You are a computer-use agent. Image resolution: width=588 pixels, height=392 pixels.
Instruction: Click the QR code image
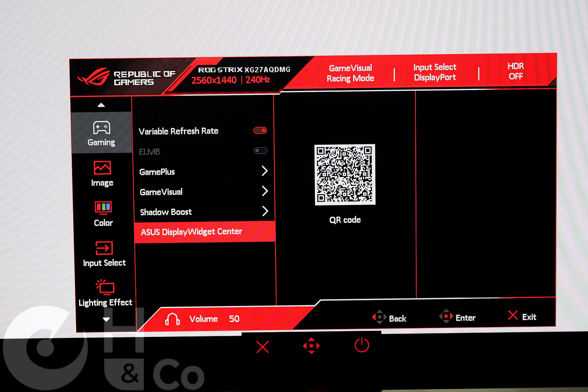pyautogui.click(x=345, y=174)
